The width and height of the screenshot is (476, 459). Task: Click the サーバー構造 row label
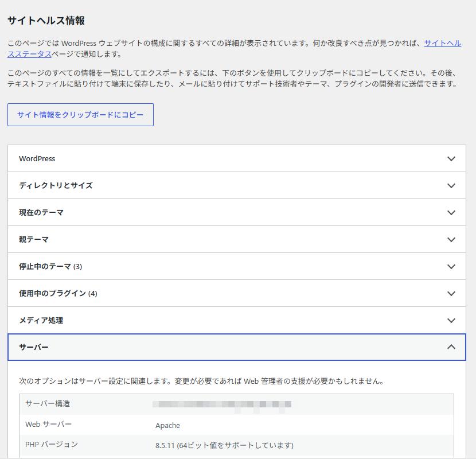48,404
